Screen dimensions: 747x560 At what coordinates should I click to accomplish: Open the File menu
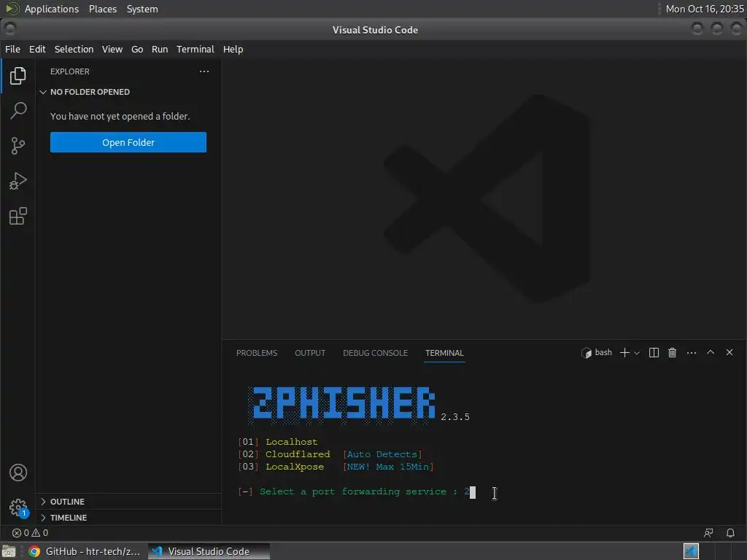(13, 49)
